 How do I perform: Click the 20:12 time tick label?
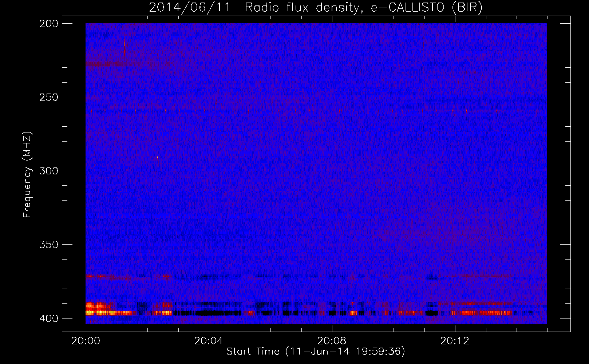[x=455, y=341]
